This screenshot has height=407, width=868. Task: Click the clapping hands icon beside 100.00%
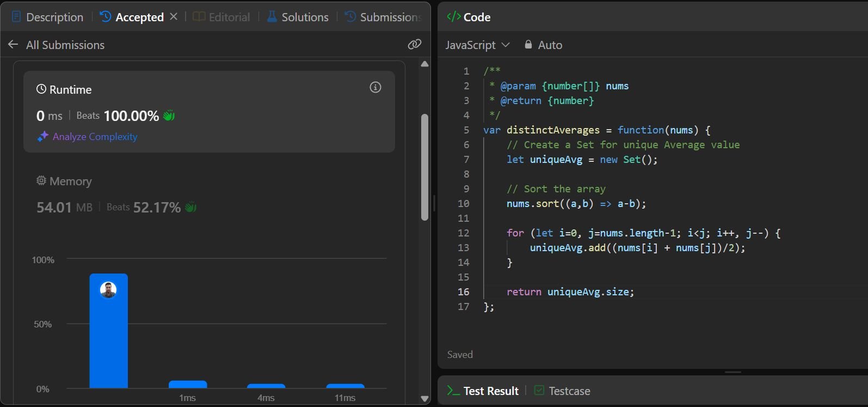[x=169, y=116]
